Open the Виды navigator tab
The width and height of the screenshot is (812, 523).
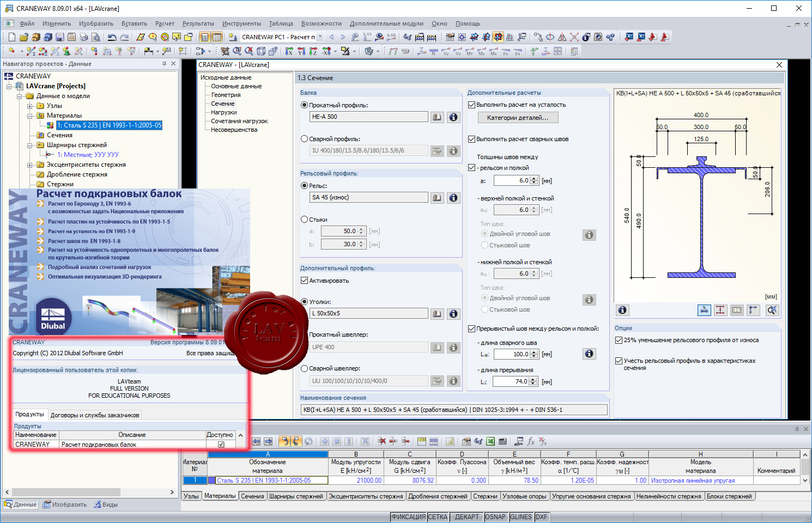(x=106, y=504)
